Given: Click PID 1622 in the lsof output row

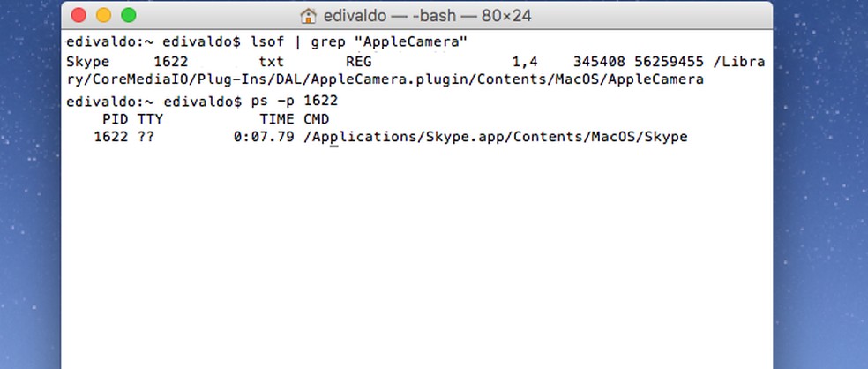Looking at the screenshot, I should (171, 62).
